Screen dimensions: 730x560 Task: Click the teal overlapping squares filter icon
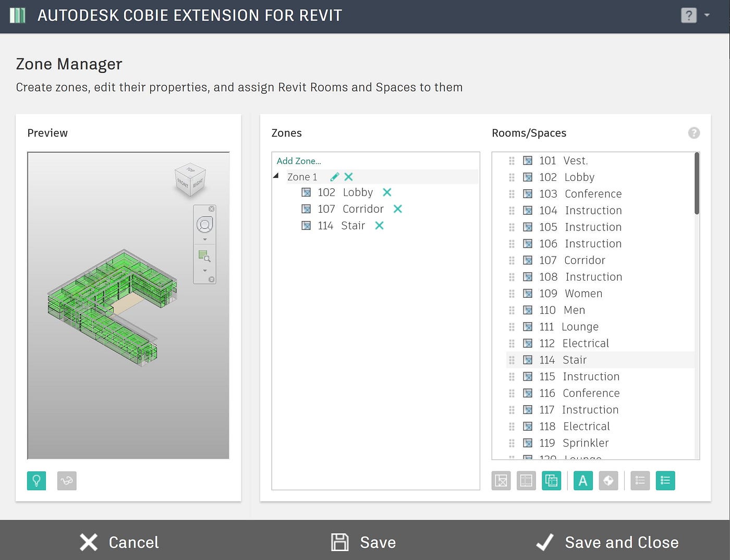tap(552, 481)
